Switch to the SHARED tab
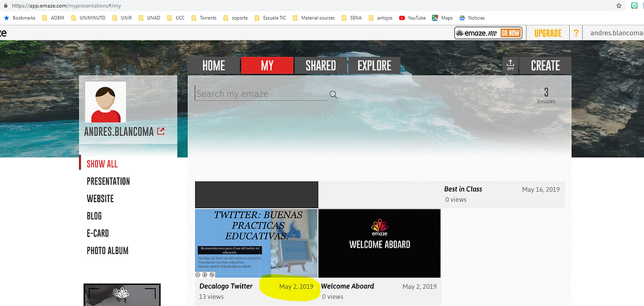Viewport: 644px width, 306px height. (x=321, y=66)
